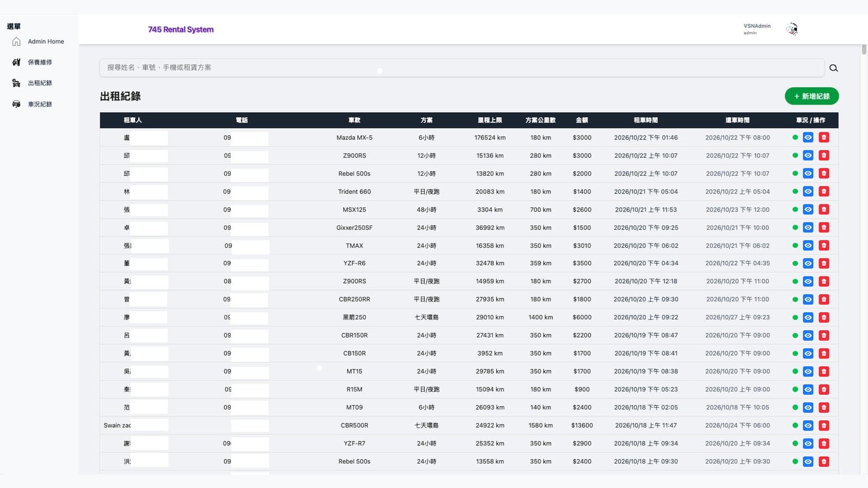Viewport: 868px width, 488px height.
Task: Click the magnifier search icon
Action: tap(834, 68)
